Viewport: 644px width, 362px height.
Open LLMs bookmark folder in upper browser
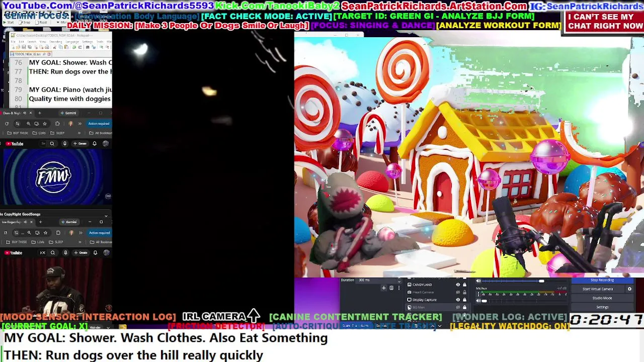tap(39, 133)
